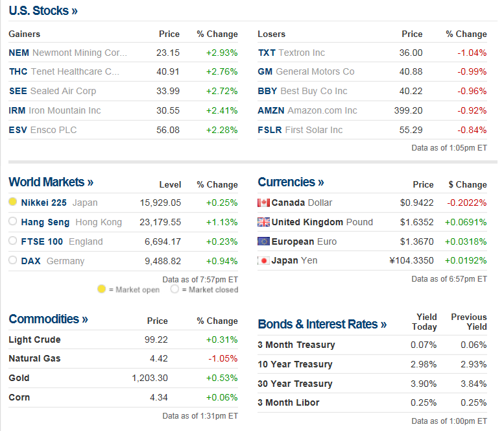504x431 pixels.
Task: Select the GM General Motors ticker
Action: point(265,71)
